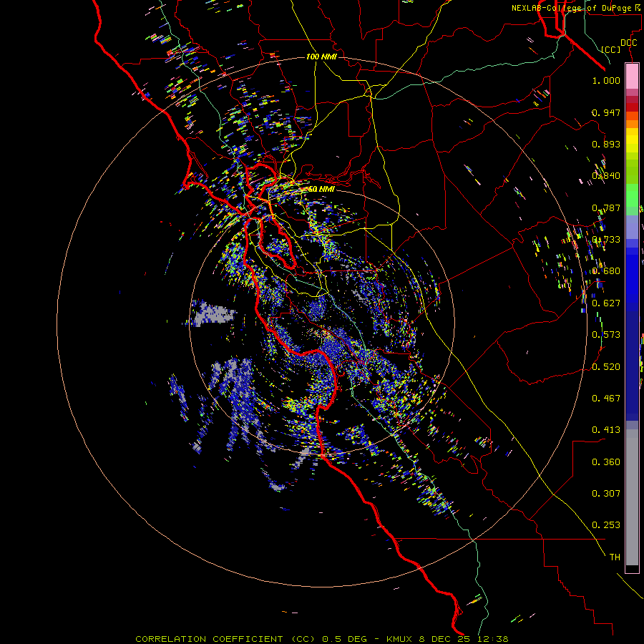This screenshot has width=644, height=644.
Task: Select the 0.520 legend value
Action: [x=606, y=366]
